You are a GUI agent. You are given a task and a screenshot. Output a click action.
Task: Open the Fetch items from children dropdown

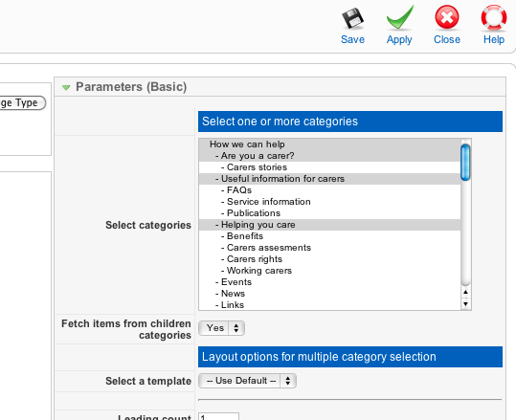pos(221,328)
